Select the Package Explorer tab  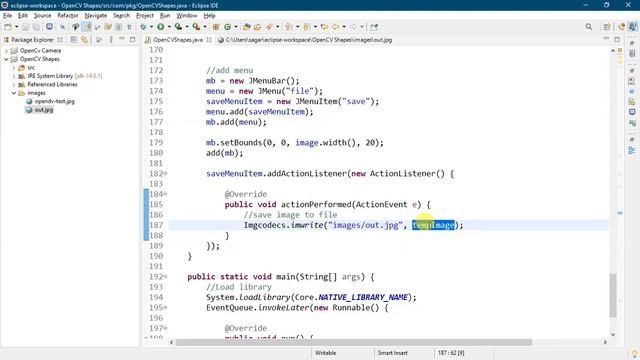coord(32,40)
